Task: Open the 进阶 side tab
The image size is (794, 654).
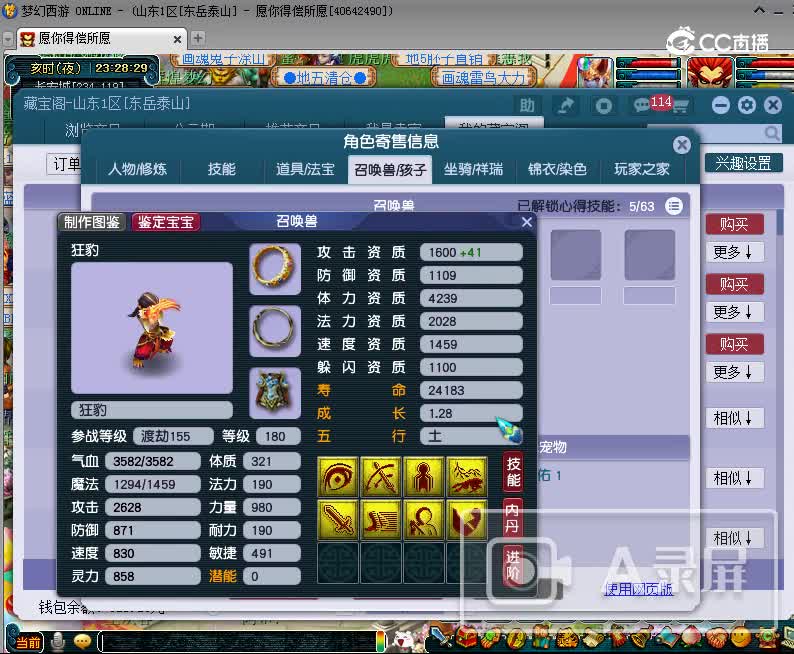Action: click(512, 565)
